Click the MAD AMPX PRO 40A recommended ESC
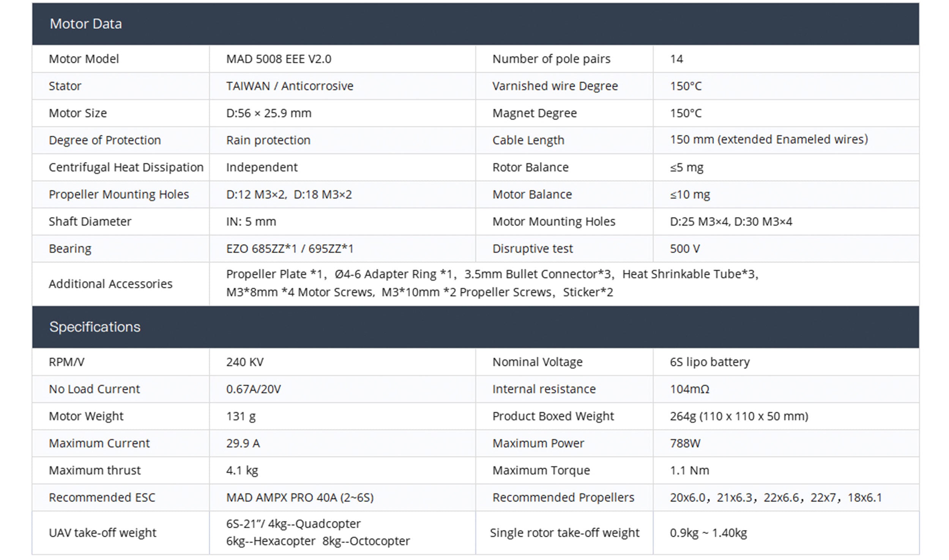Image resolution: width=949 pixels, height=560 pixels. click(300, 497)
